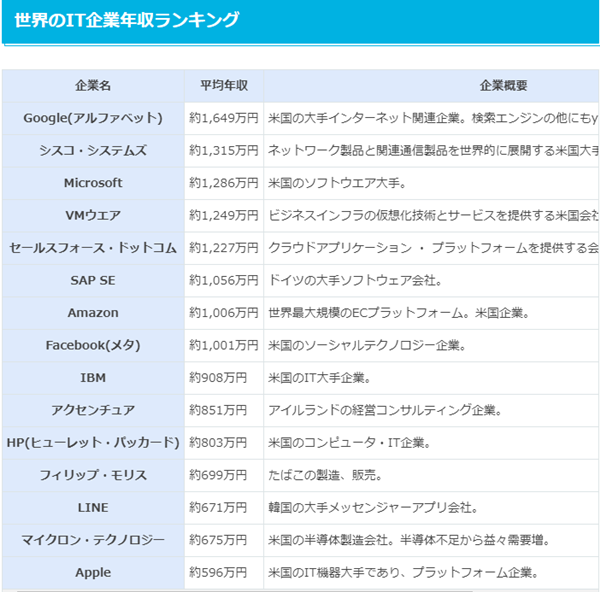Click the salary value 約1,001万円
600x592 pixels.
224,346
